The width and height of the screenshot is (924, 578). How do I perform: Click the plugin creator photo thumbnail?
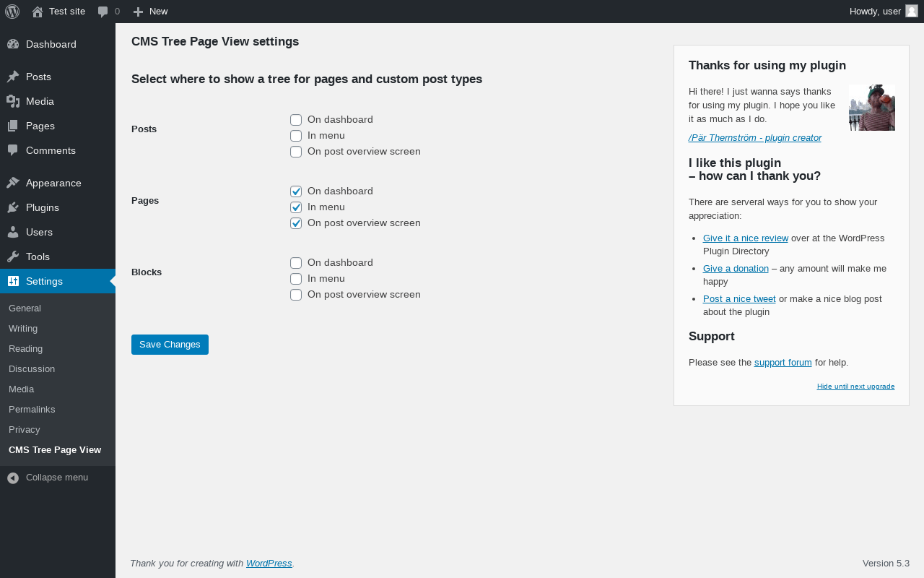coord(872,108)
